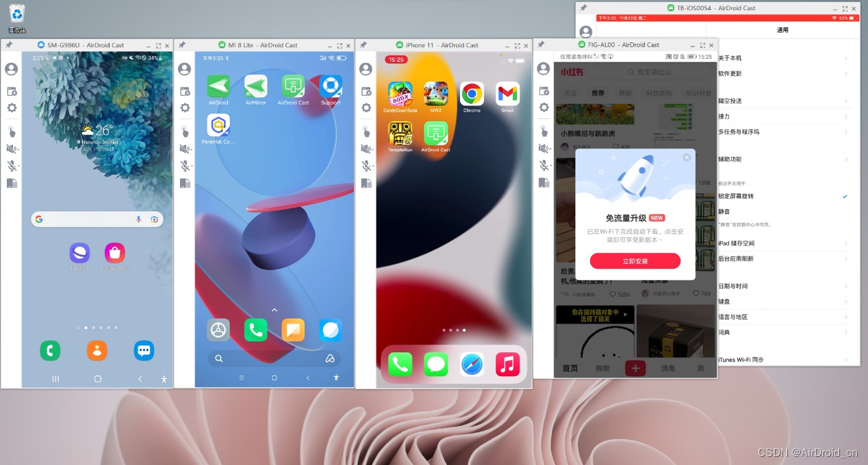Open 首页 tab in Xiaohongshu bottom bar
Image resolution: width=868 pixels, height=465 pixels.
pyautogui.click(x=570, y=369)
